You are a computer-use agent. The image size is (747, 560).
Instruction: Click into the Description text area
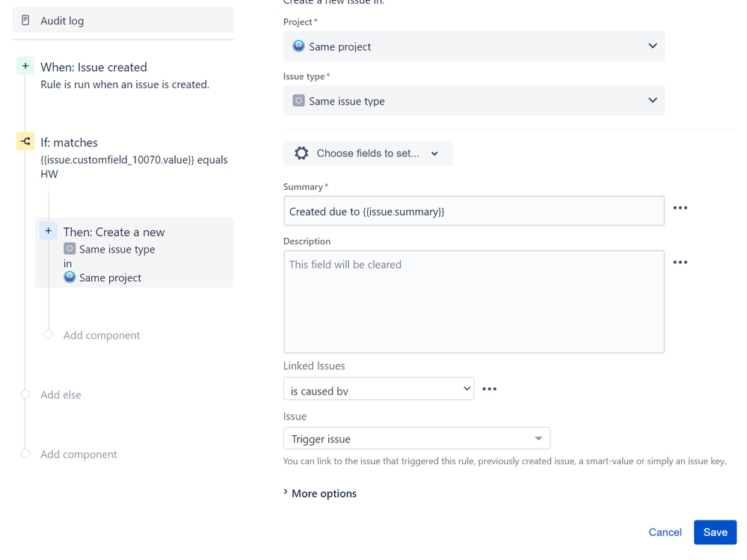473,301
